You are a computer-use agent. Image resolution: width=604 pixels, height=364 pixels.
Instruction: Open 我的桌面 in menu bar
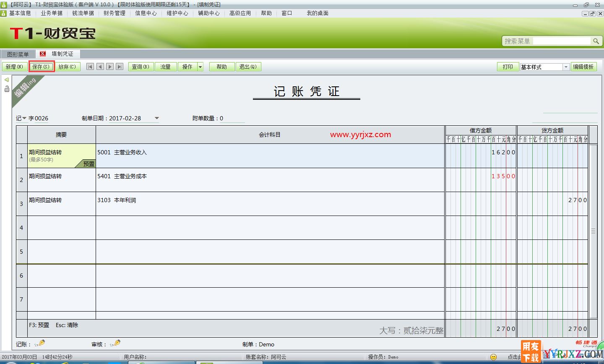click(318, 13)
